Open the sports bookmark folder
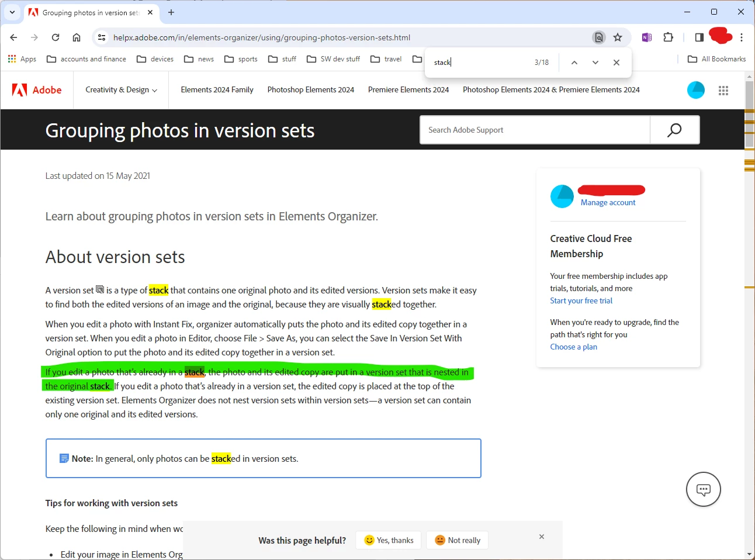Screen dimensions: 755x560 click(241, 59)
